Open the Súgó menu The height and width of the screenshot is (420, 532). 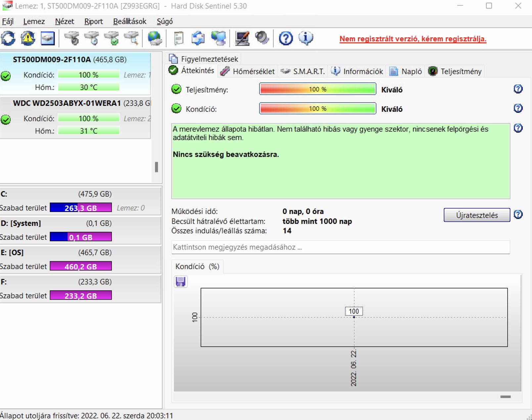click(165, 21)
